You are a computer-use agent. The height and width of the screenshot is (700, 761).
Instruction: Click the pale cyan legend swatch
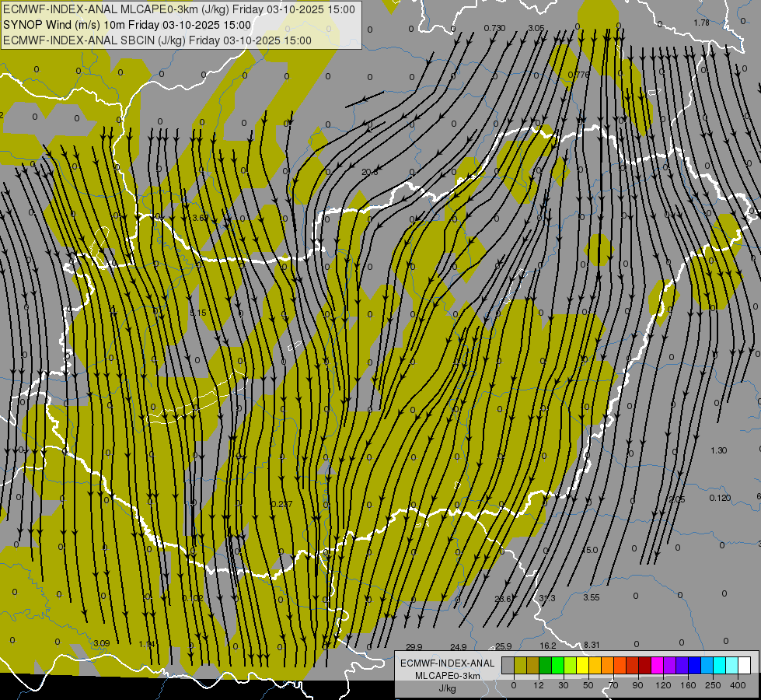(732, 665)
